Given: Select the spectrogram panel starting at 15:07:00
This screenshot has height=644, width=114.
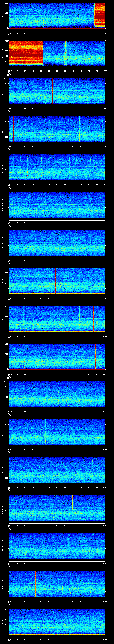Looking at the screenshot, I should 57,243.
